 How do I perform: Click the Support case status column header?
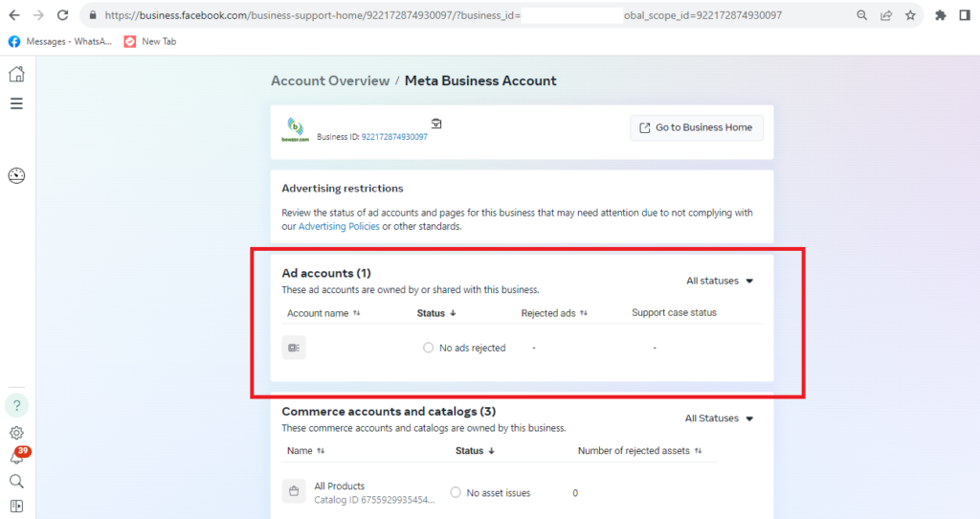pyautogui.click(x=674, y=313)
